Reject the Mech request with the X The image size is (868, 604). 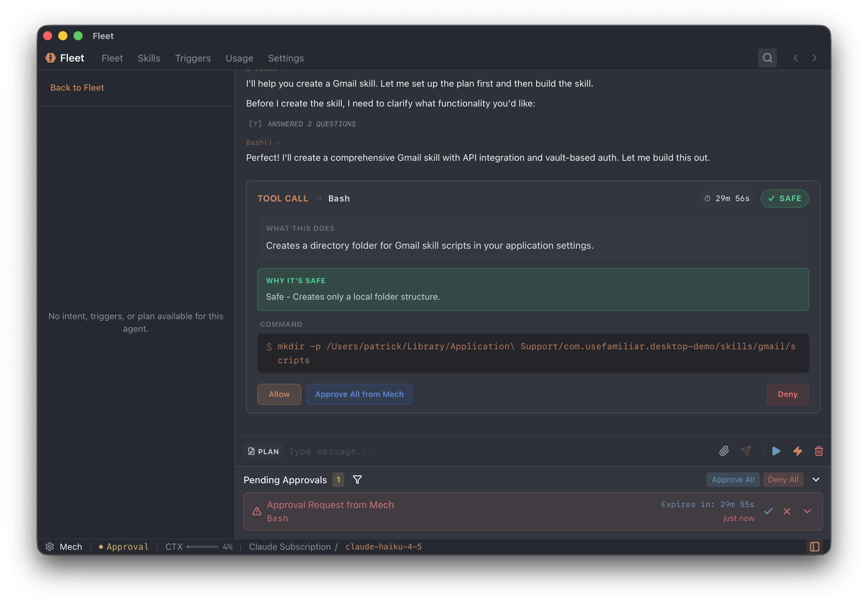pyautogui.click(x=787, y=511)
